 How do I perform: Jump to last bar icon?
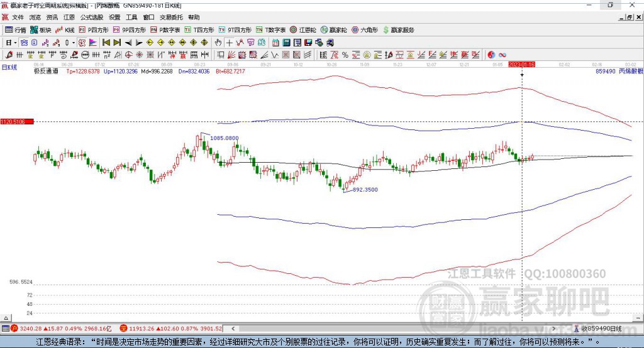[117, 43]
